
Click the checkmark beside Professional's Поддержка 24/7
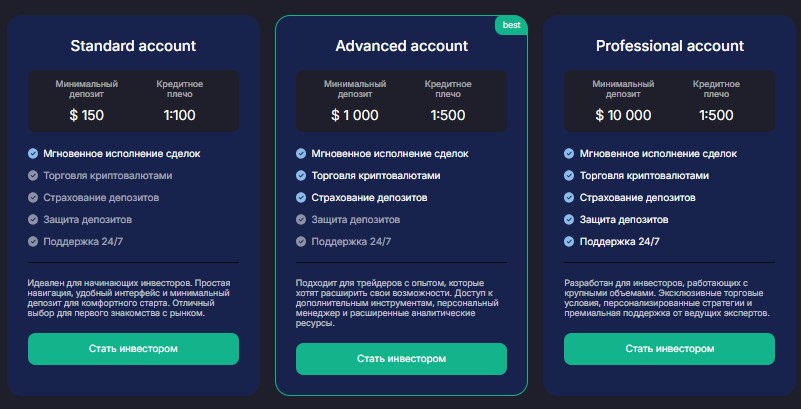[569, 242]
